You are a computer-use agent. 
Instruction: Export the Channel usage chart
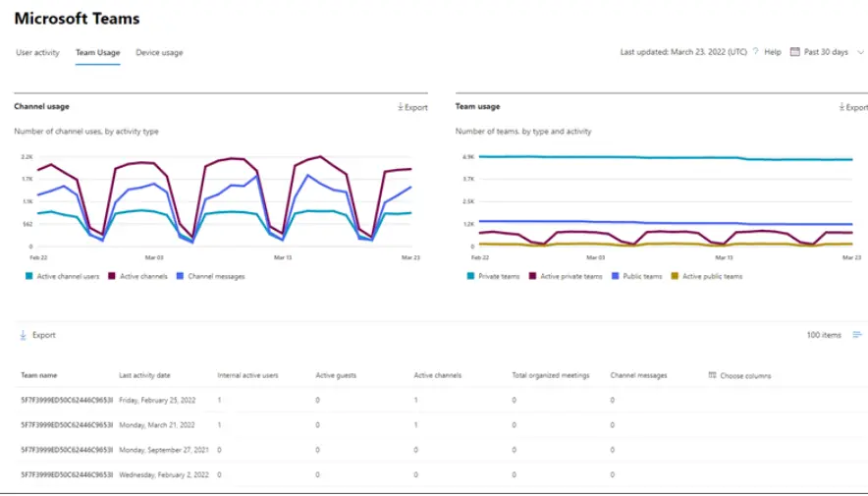click(412, 107)
